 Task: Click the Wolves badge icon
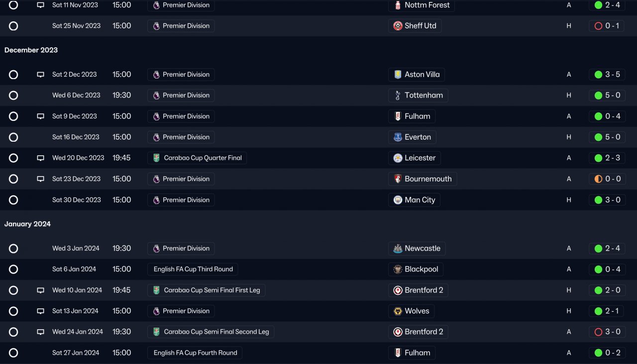click(398, 311)
